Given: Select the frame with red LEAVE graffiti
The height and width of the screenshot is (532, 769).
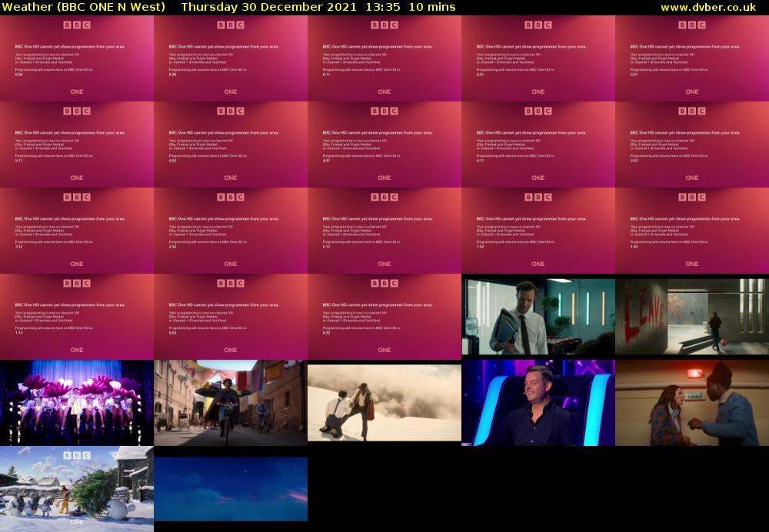Looking at the screenshot, I should [x=692, y=317].
